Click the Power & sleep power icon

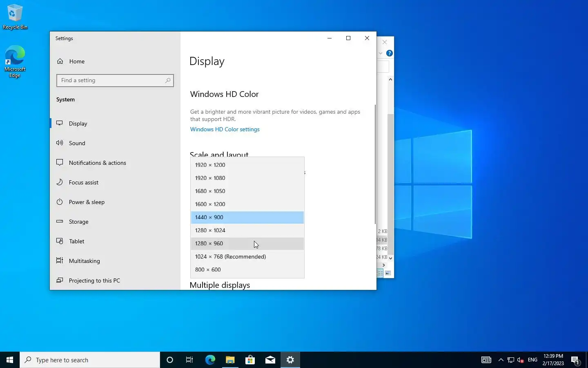60,202
